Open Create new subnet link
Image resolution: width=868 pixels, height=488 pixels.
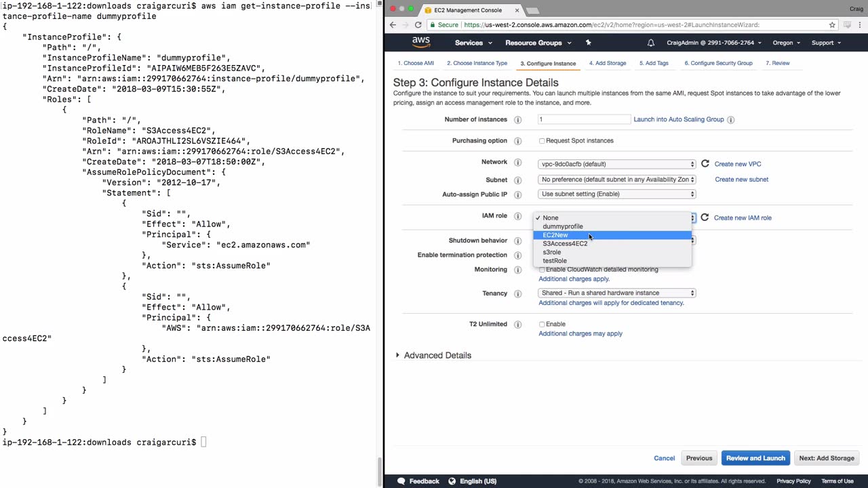tap(742, 180)
